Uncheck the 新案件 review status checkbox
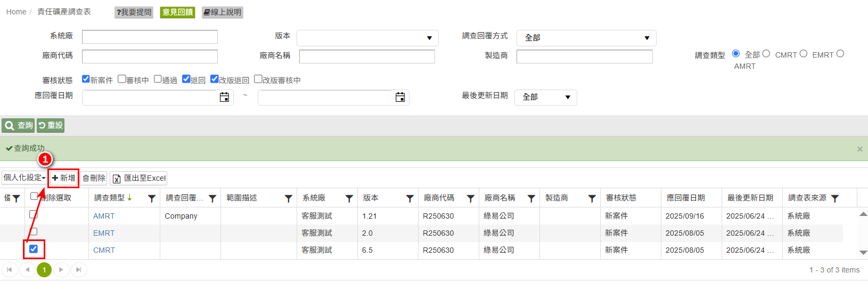Viewport: 868px width, 289px height. pos(86,79)
